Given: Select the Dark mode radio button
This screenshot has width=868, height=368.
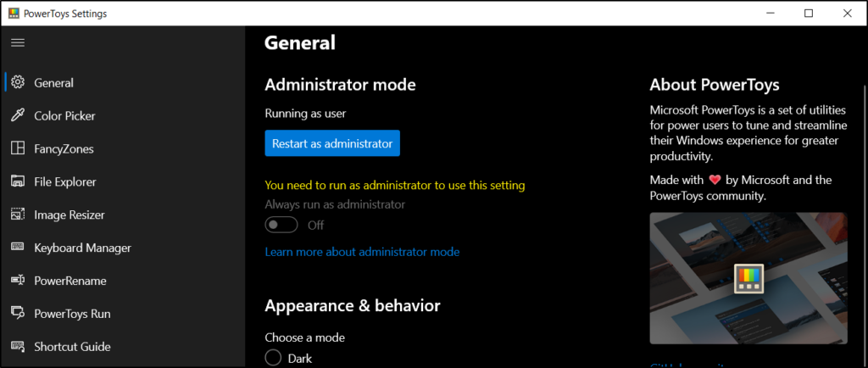Looking at the screenshot, I should pos(273,358).
